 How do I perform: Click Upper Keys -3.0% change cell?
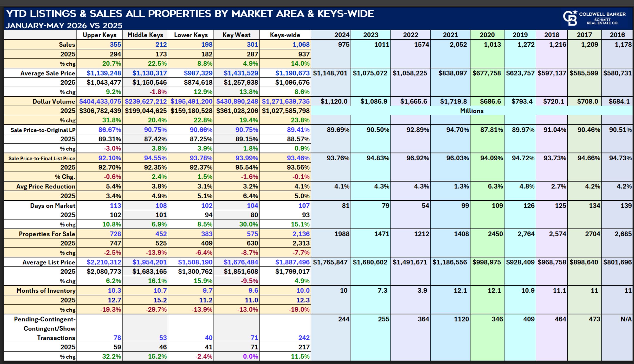click(x=112, y=149)
